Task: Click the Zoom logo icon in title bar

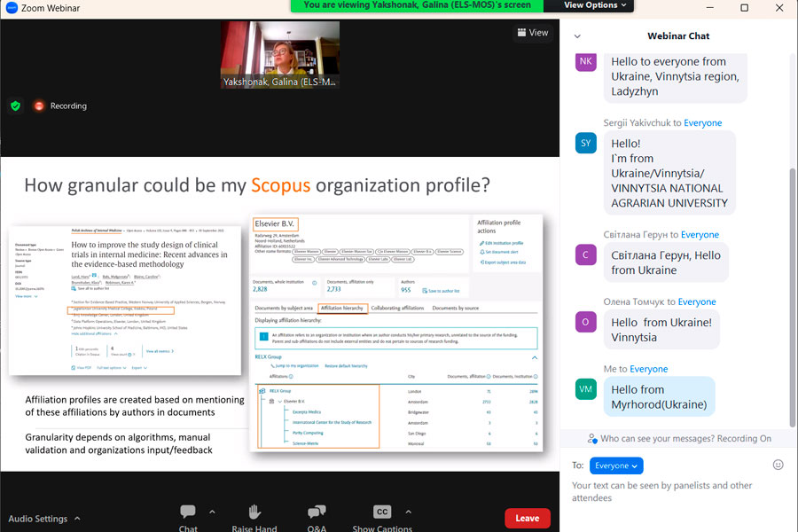Action: tap(12, 8)
